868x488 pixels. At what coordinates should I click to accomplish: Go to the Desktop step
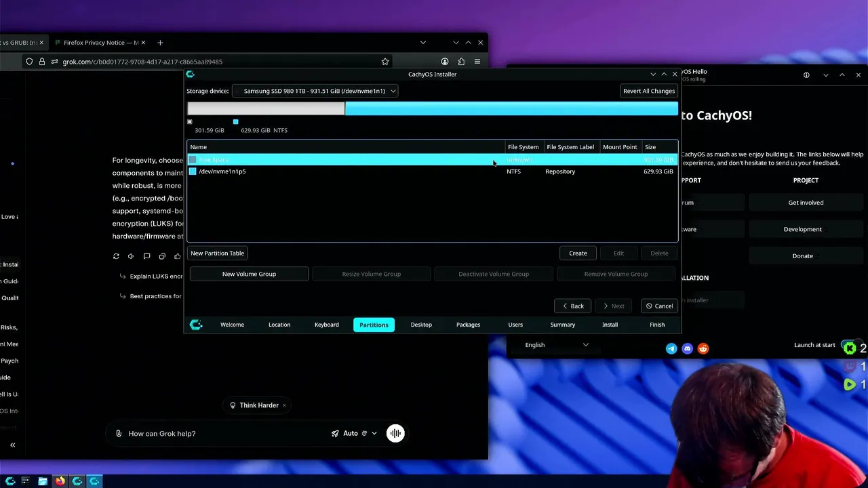pos(421,325)
